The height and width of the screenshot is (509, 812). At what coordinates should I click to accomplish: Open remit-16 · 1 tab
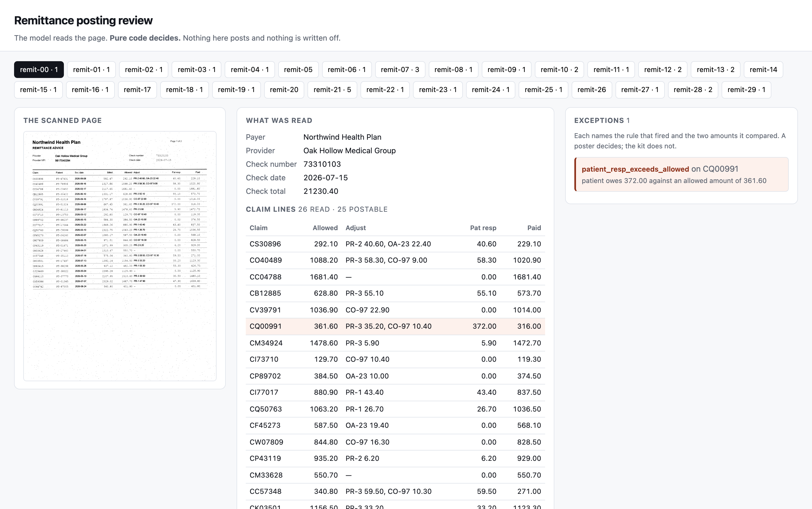click(90, 90)
